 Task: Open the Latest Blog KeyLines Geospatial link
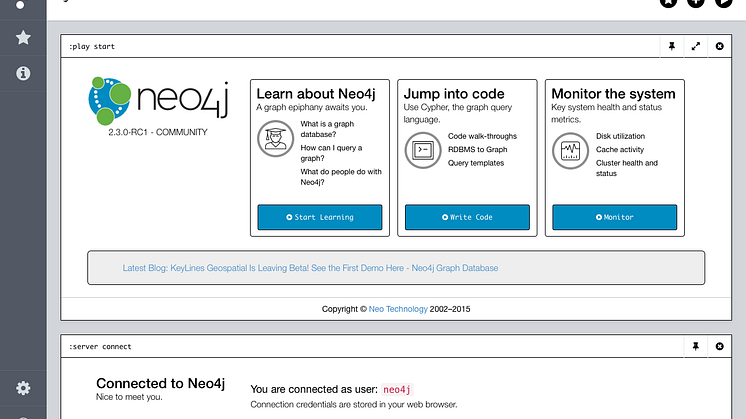click(310, 268)
